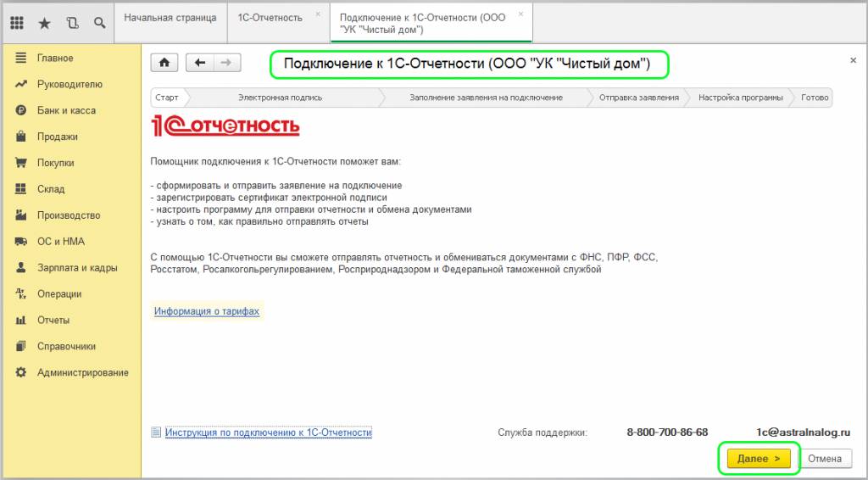Click the Служба поддержки label

coord(542,433)
